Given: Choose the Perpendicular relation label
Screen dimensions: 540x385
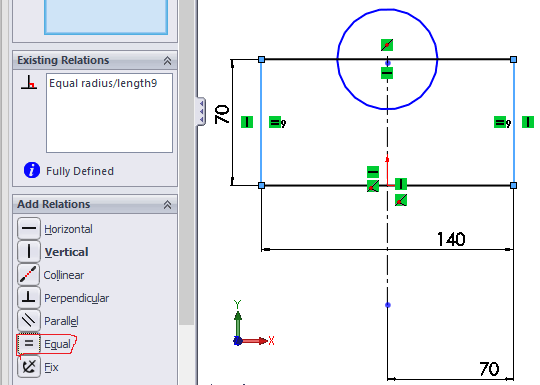Looking at the screenshot, I should pyautogui.click(x=76, y=298).
